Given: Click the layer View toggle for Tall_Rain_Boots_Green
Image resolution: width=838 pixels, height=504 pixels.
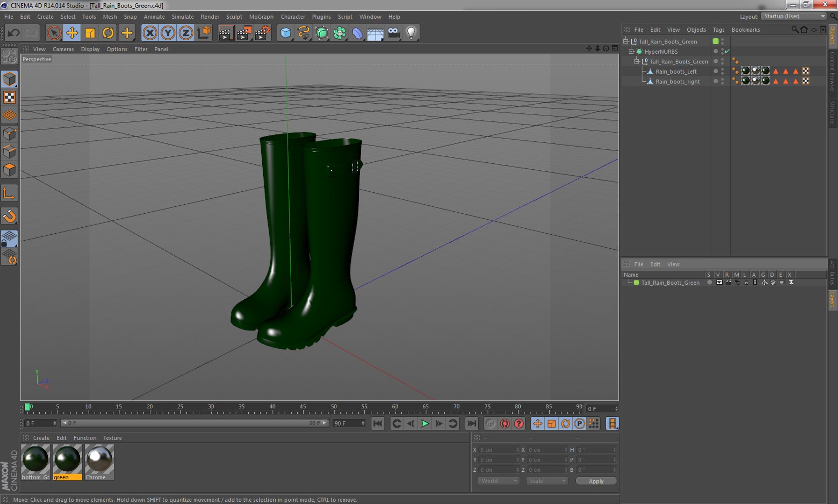Looking at the screenshot, I should (x=719, y=282).
